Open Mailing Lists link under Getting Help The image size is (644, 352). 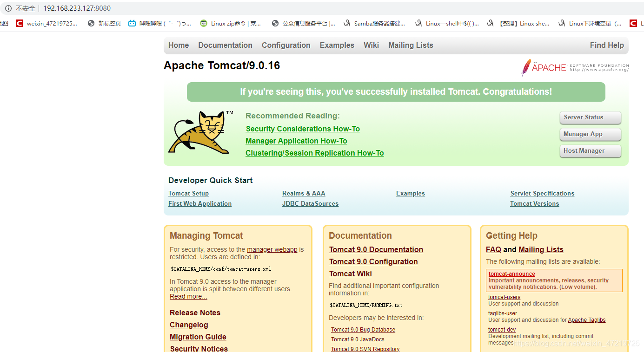[x=541, y=249]
